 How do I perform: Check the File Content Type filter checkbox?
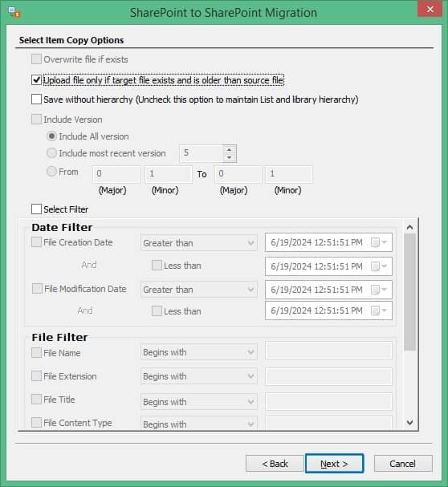tap(36, 422)
